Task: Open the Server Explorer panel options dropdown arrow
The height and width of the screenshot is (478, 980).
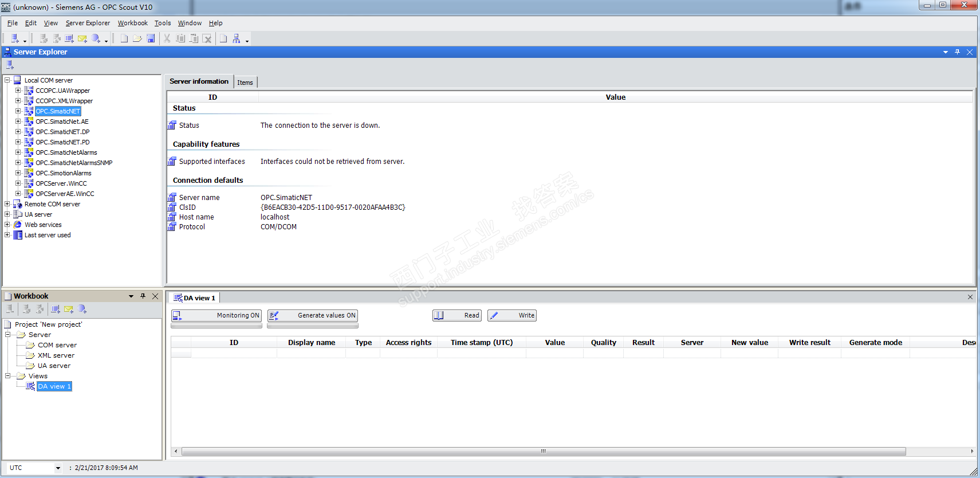Action: (x=945, y=52)
